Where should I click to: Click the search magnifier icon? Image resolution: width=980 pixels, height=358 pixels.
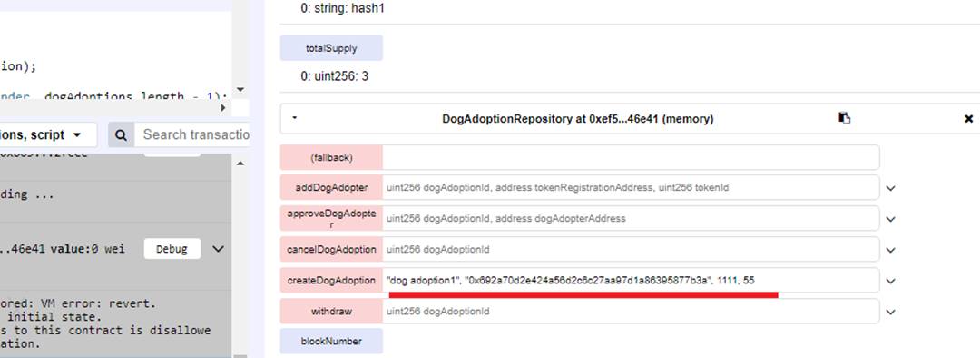pyautogui.click(x=122, y=134)
